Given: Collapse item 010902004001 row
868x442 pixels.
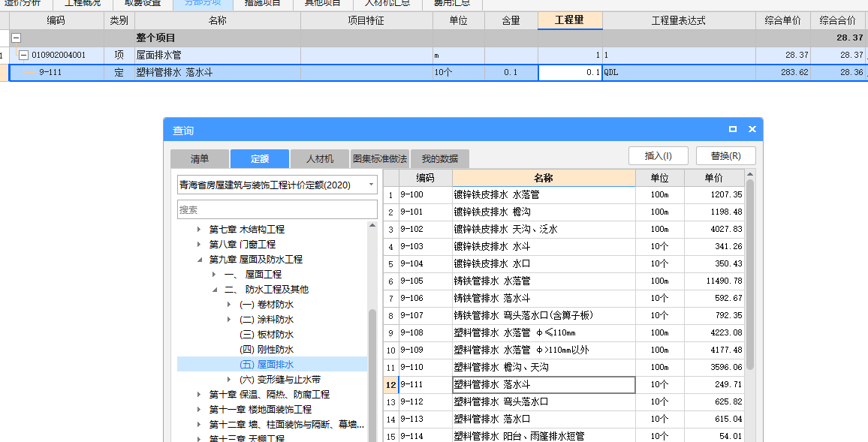Looking at the screenshot, I should 24,56.
